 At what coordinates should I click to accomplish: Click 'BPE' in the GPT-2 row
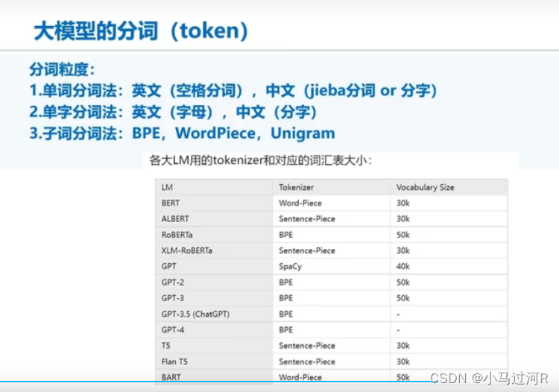click(286, 282)
